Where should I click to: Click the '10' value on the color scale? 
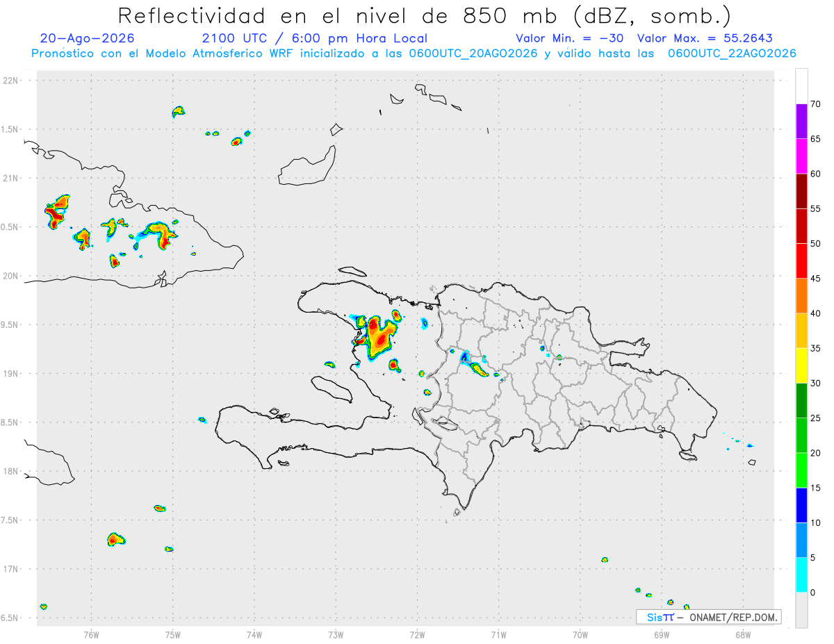point(815,522)
